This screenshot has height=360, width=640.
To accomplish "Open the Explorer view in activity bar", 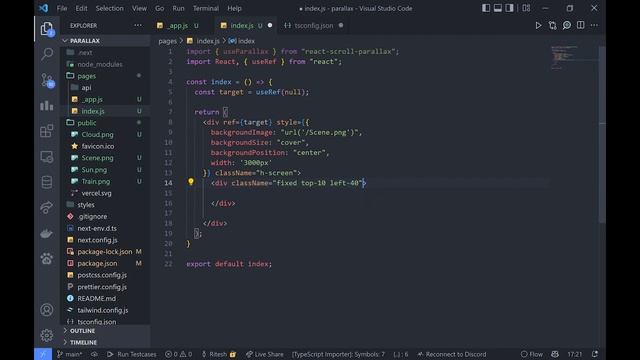I will point(47,29).
